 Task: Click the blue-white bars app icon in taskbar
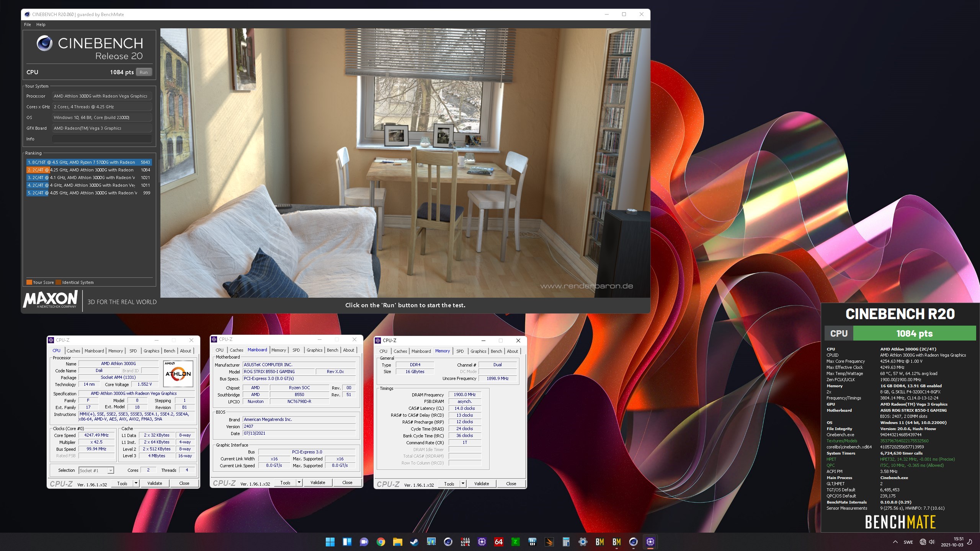click(x=532, y=542)
